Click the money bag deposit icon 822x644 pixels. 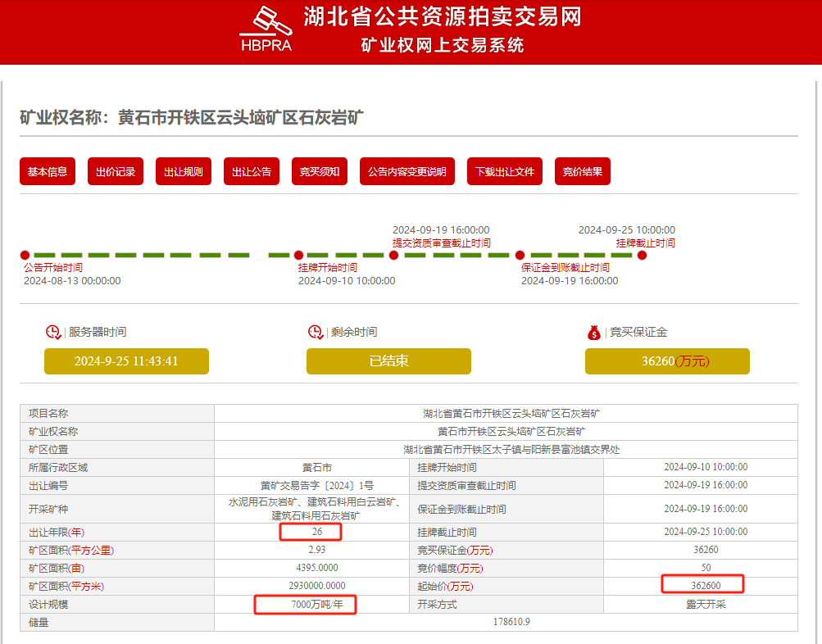click(594, 332)
